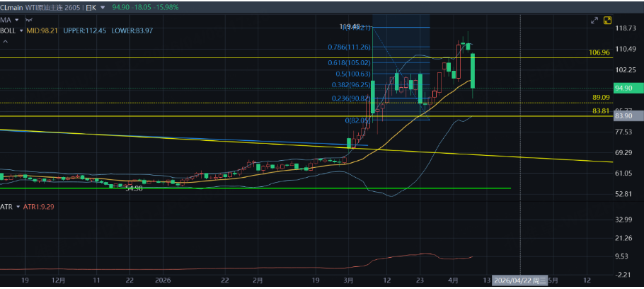Open the ATR indicator dropdown
Screen dimensions: 644x289
pyautogui.click(x=18, y=207)
